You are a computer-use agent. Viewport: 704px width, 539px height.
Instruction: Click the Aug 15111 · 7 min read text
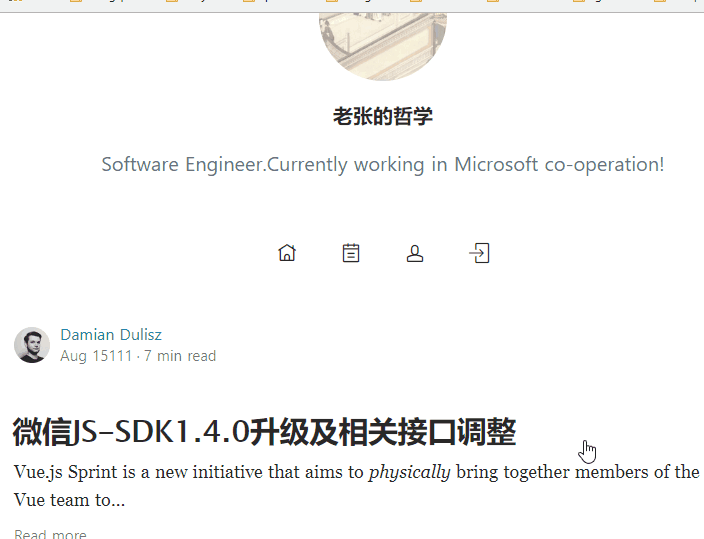[x=138, y=356]
